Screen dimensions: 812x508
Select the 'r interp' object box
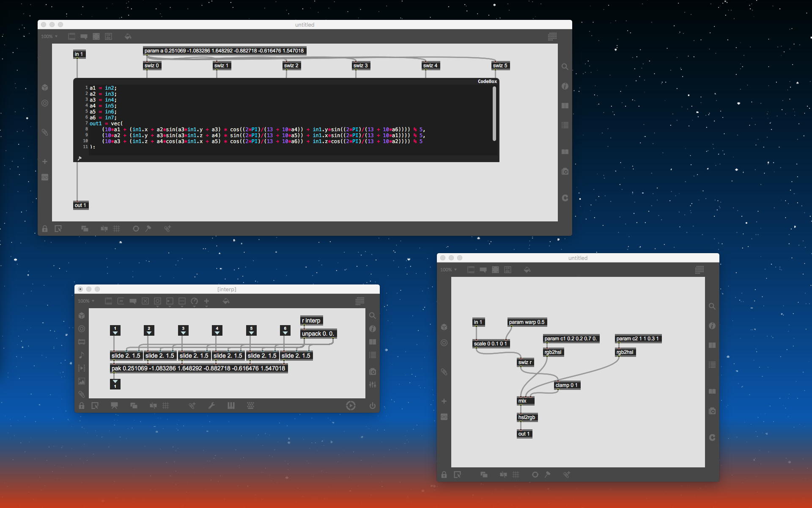click(x=311, y=320)
